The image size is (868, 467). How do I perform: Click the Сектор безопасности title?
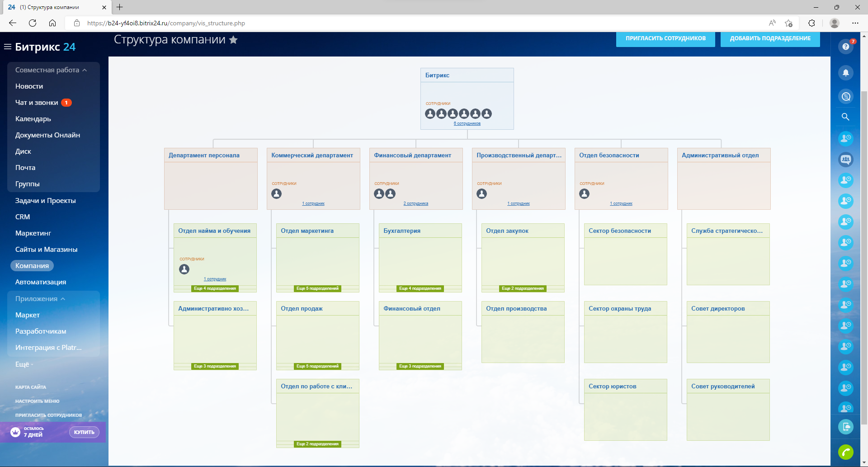[x=620, y=231]
